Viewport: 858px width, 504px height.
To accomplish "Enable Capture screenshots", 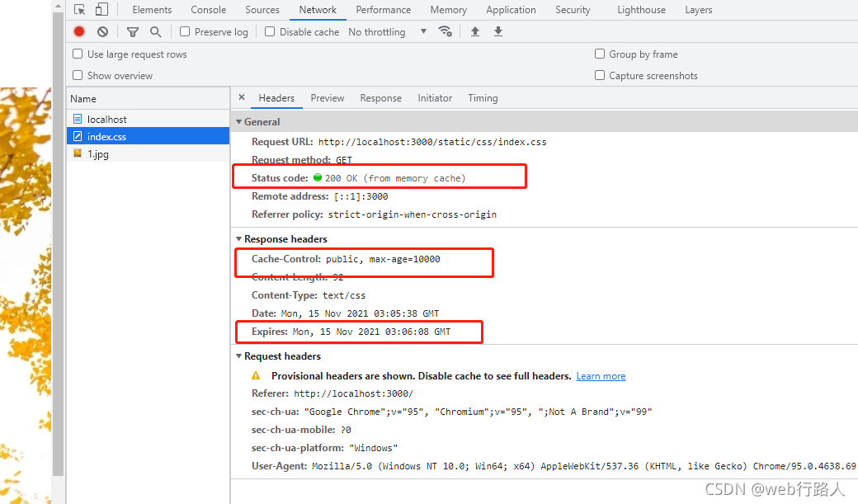I will coord(599,75).
